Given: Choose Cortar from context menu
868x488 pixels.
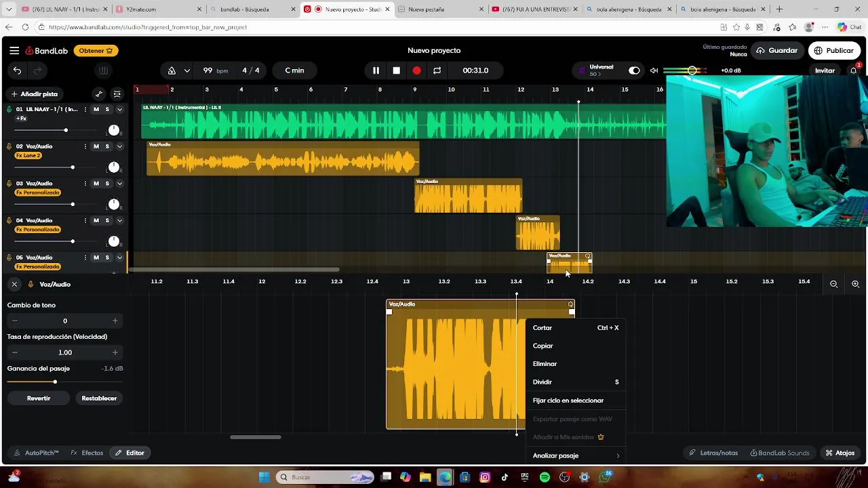Looking at the screenshot, I should (575, 328).
